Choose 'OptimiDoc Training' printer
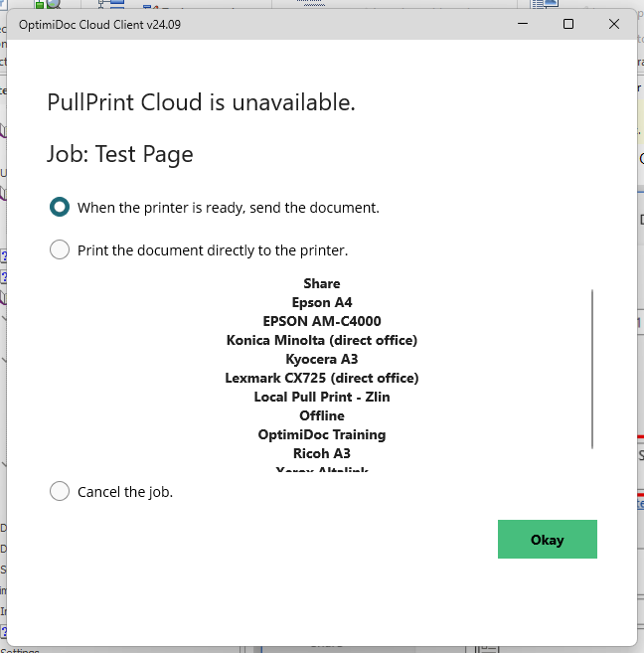644x653 pixels. pos(322,434)
